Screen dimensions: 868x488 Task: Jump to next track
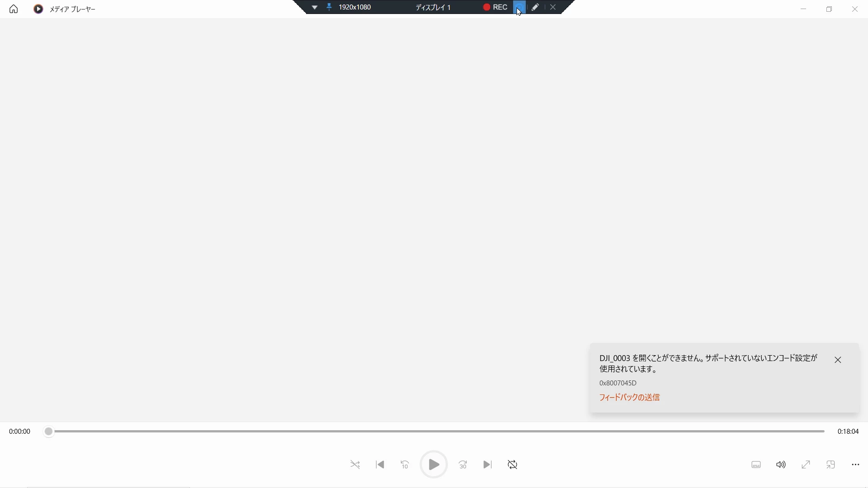[x=487, y=465]
